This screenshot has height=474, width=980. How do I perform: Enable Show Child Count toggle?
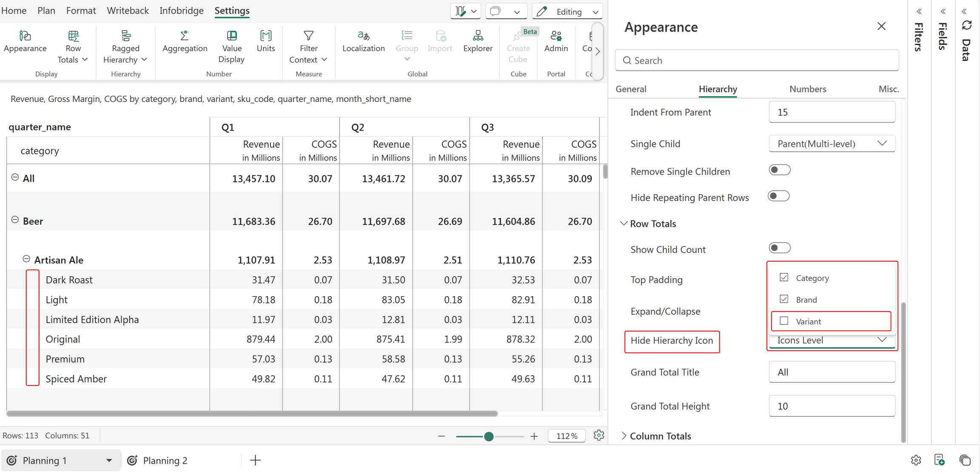[779, 248]
